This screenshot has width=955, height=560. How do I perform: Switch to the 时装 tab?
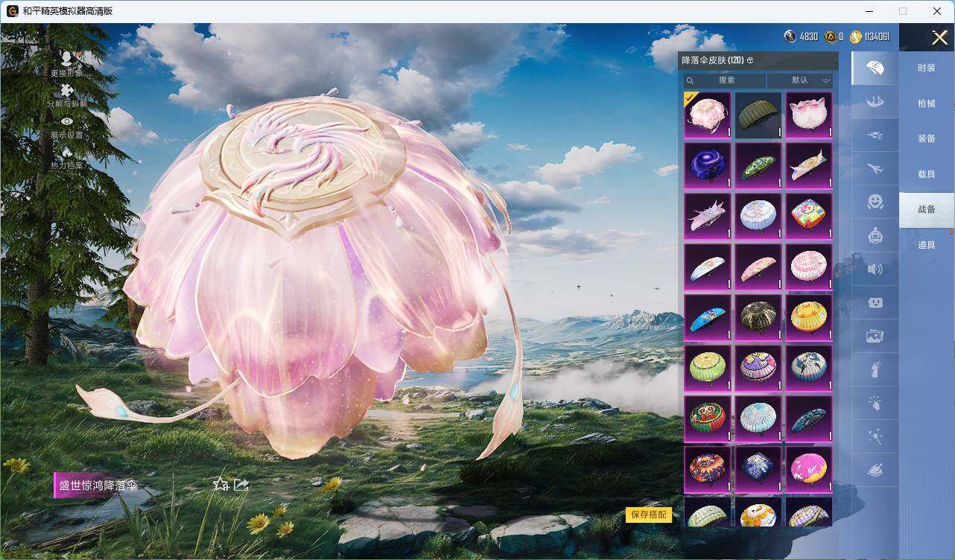pyautogui.click(x=927, y=68)
